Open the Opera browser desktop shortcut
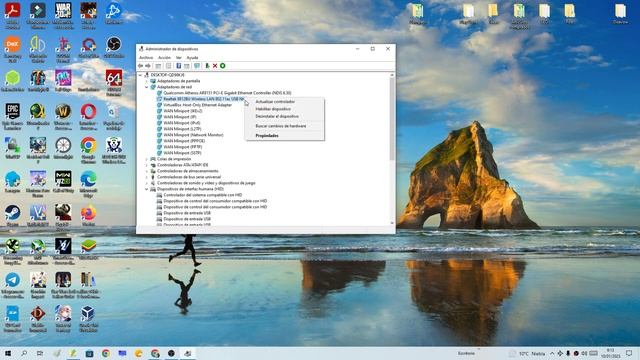This screenshot has width=640, height=360. [88, 116]
